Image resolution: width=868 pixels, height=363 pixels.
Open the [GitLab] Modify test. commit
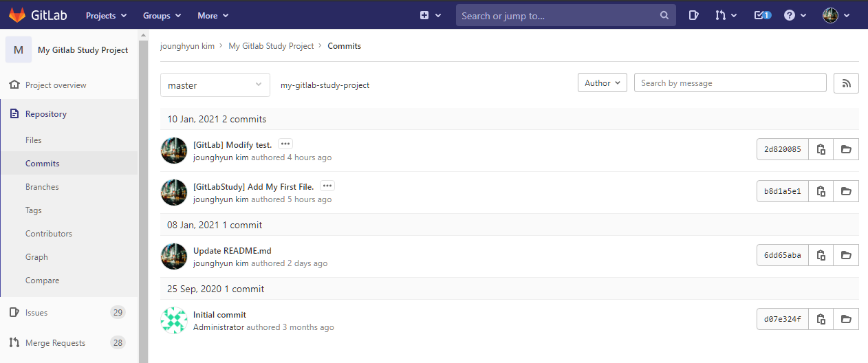(x=232, y=145)
